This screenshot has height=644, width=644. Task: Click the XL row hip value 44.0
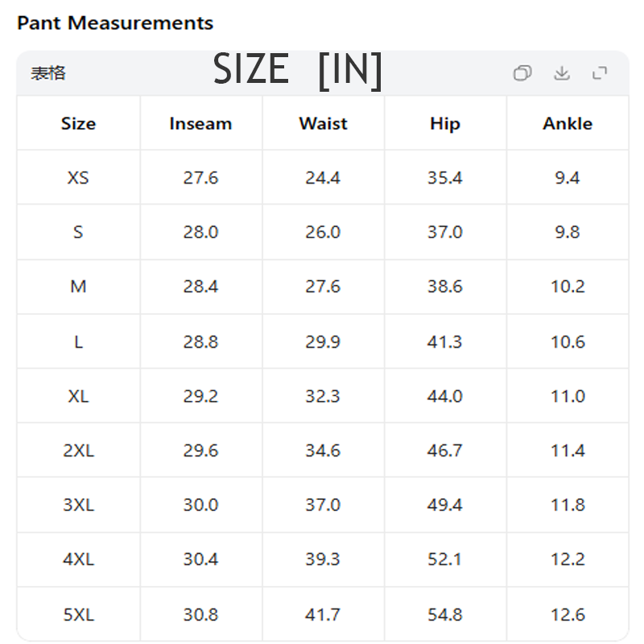(x=445, y=396)
